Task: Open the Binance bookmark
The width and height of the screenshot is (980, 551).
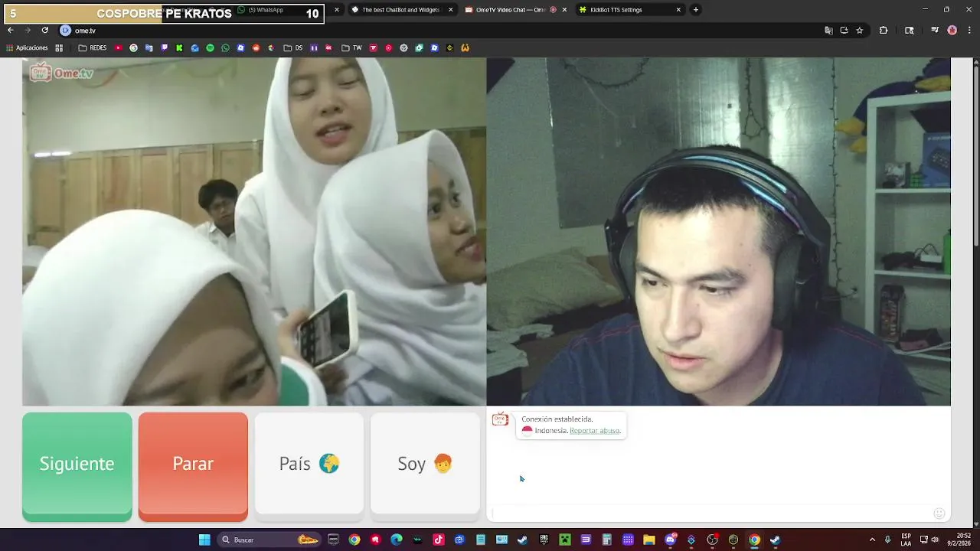Action: [x=450, y=48]
